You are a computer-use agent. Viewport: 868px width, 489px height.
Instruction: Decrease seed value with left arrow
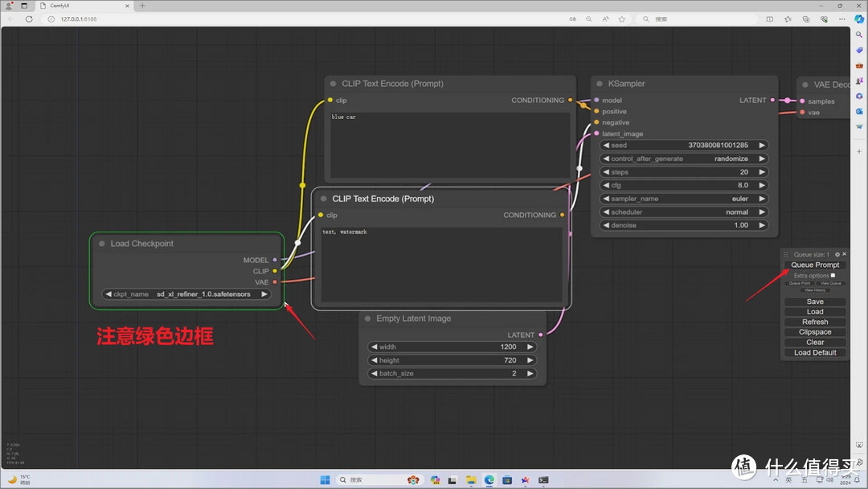[606, 145]
